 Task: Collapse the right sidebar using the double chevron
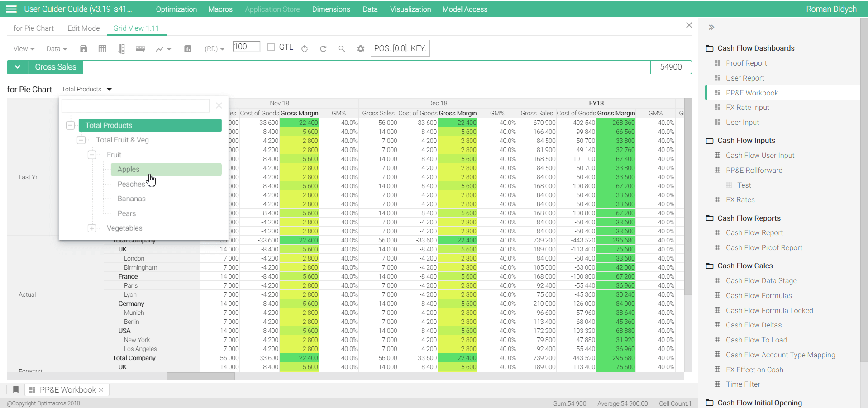(711, 27)
